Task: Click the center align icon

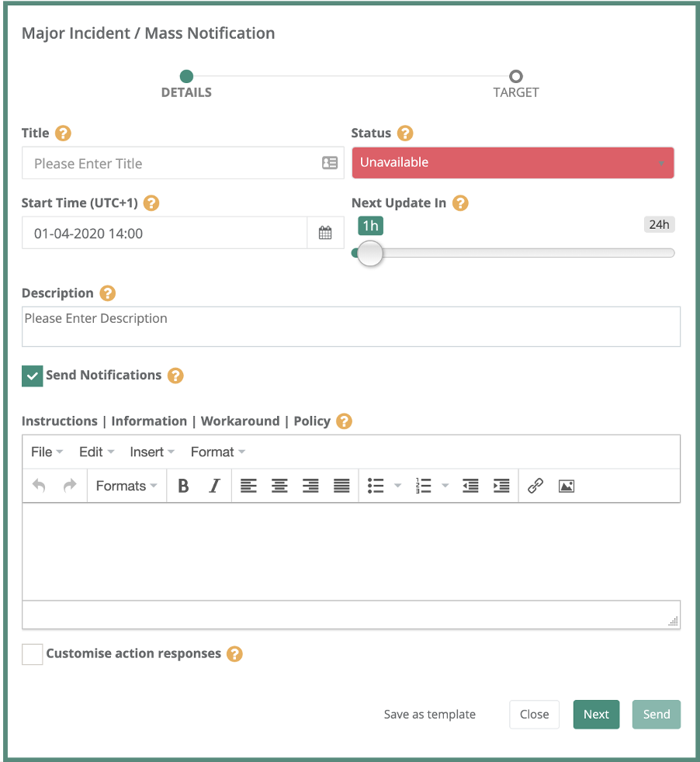Action: pos(279,487)
